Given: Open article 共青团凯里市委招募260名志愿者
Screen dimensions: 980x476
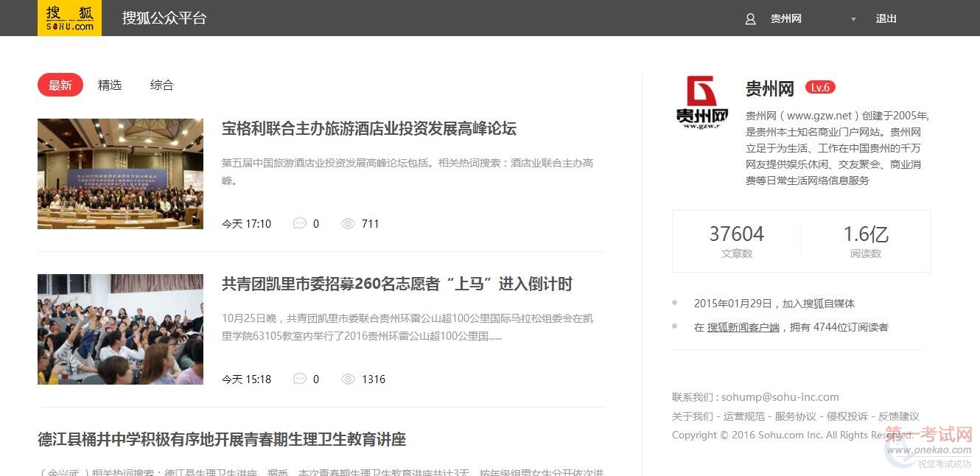Looking at the screenshot, I should pyautogui.click(x=397, y=284).
